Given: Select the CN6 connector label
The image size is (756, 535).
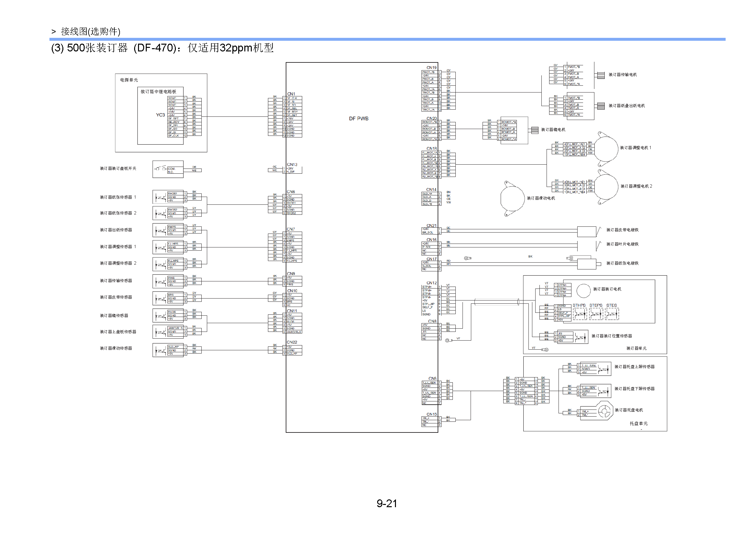Looking at the screenshot, I should pyautogui.click(x=291, y=192).
